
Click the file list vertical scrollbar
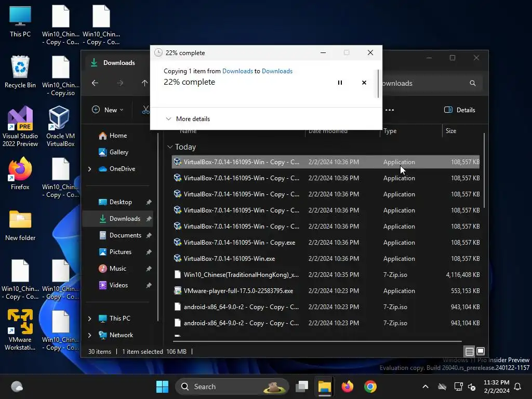click(x=484, y=170)
